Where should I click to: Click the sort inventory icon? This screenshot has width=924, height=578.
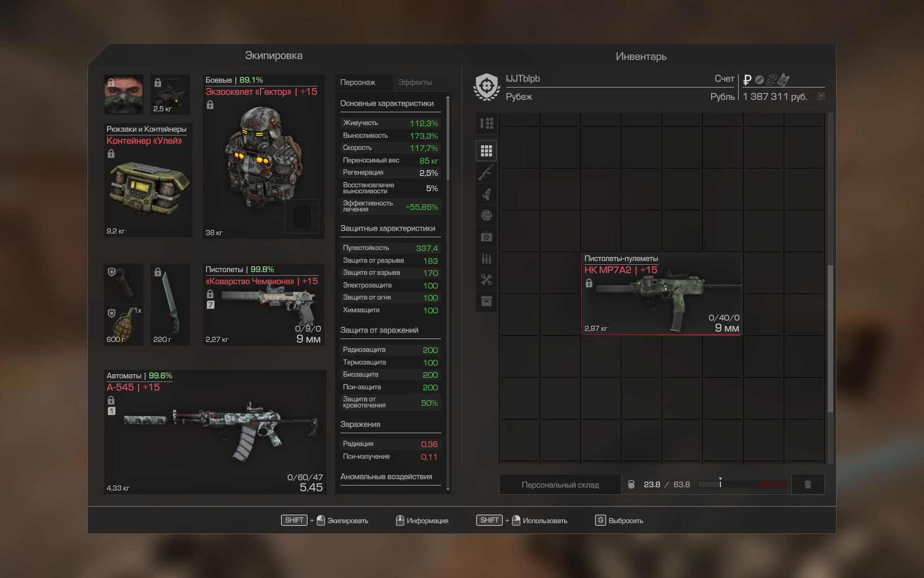(486, 123)
